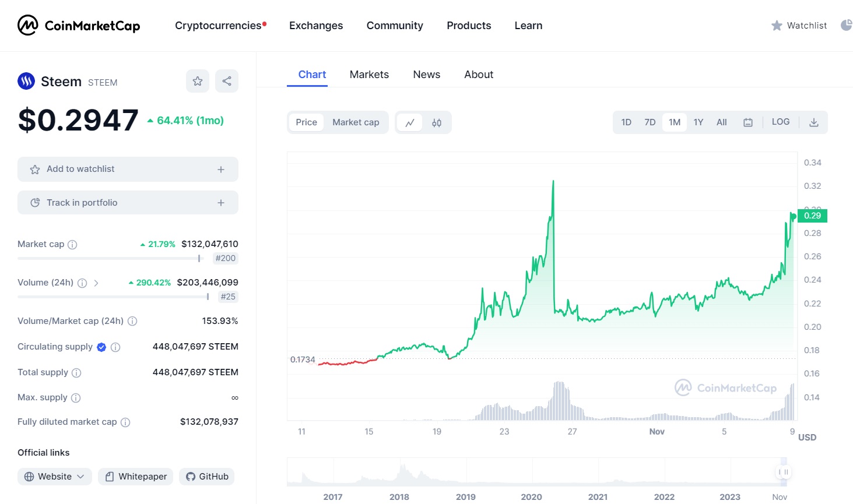Set chart range to 7D
853x504 pixels.
pos(650,122)
